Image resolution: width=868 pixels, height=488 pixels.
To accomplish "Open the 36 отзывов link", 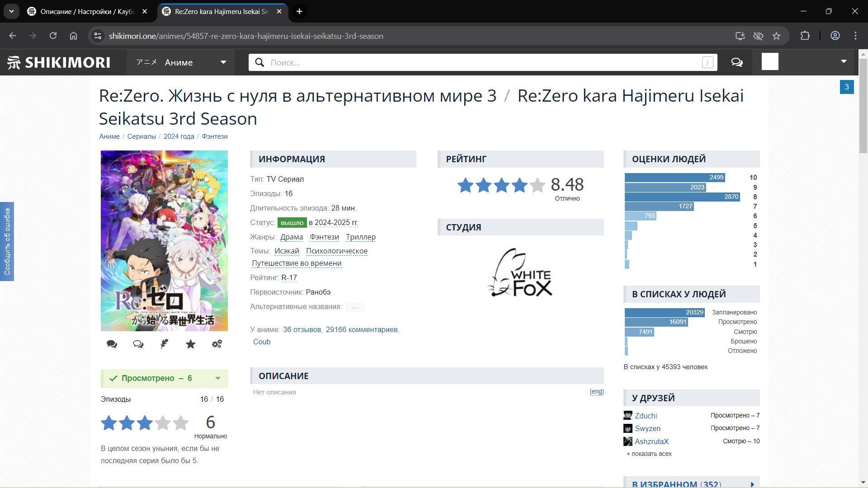I will 302,330.
